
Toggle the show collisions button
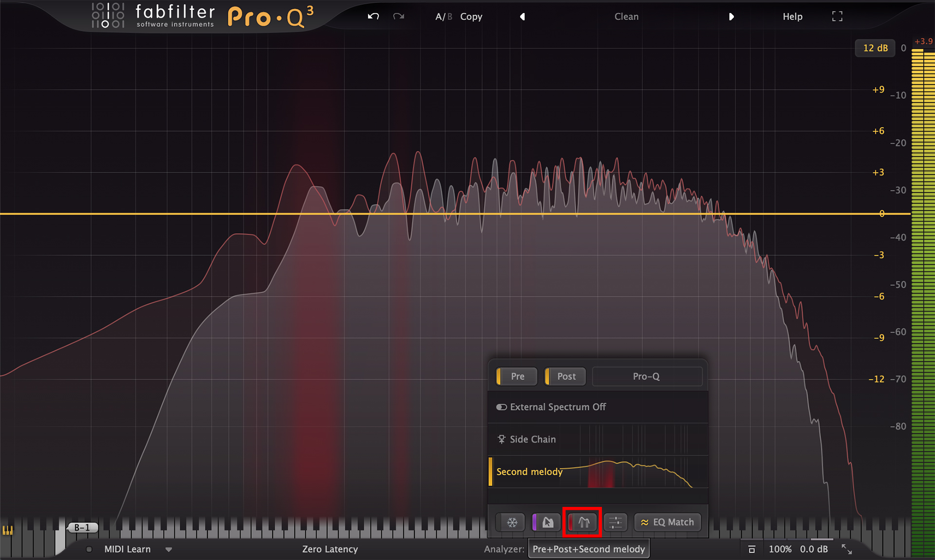click(x=582, y=523)
